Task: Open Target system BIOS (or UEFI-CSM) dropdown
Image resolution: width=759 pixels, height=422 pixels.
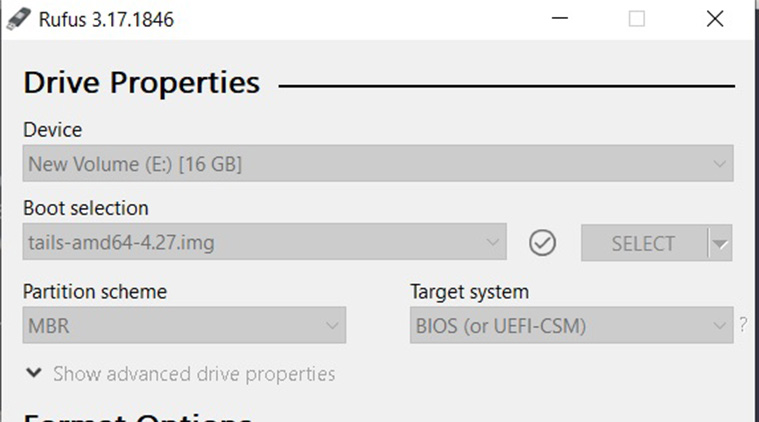Action: pyautogui.click(x=571, y=325)
